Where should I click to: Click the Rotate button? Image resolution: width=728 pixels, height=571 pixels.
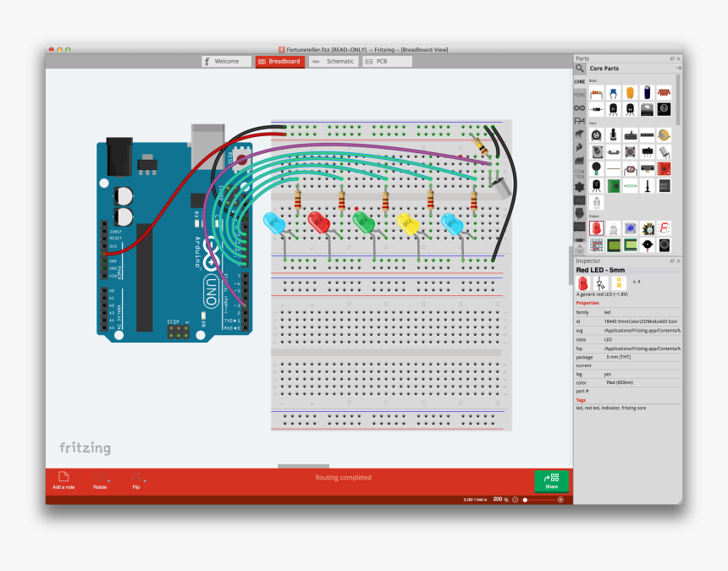(100, 480)
